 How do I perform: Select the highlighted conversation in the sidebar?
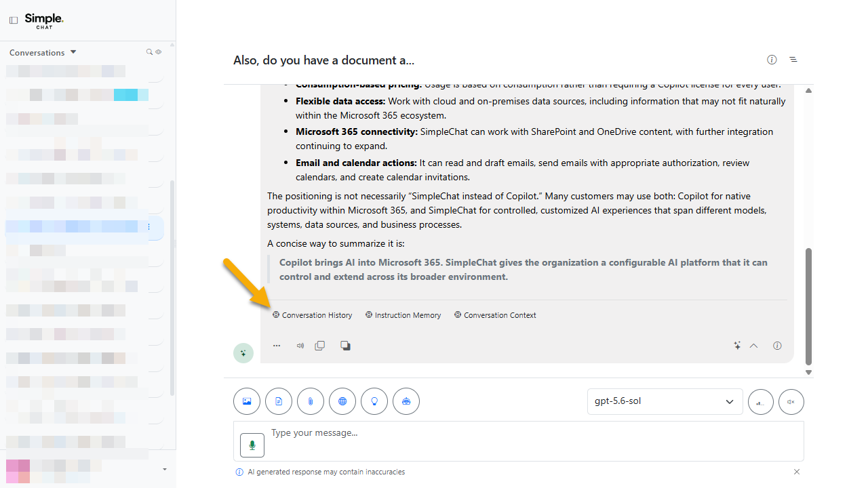(x=84, y=227)
